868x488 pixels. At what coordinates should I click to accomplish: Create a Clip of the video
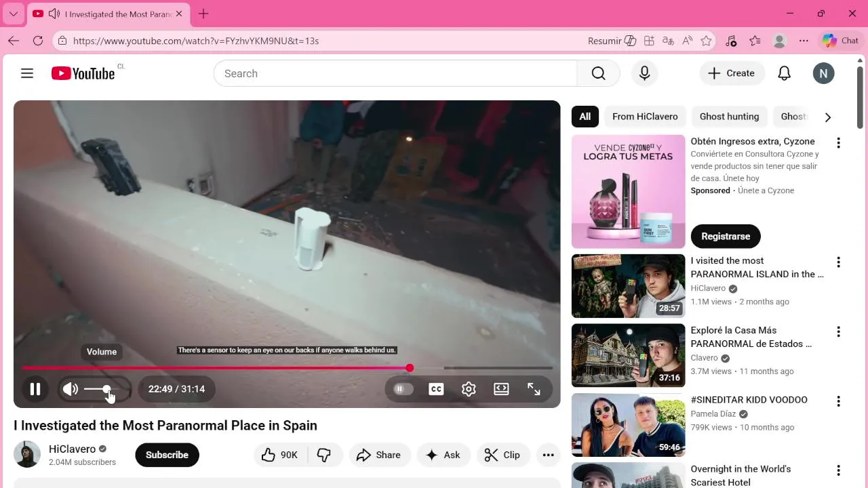502,455
